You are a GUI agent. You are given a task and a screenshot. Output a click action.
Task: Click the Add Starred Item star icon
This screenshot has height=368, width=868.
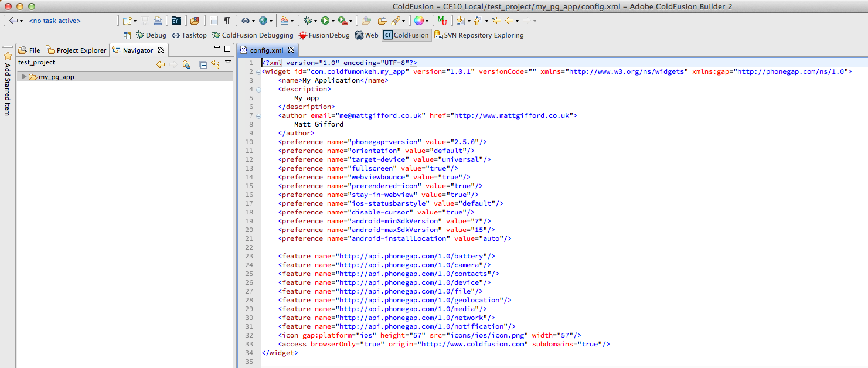(x=8, y=56)
